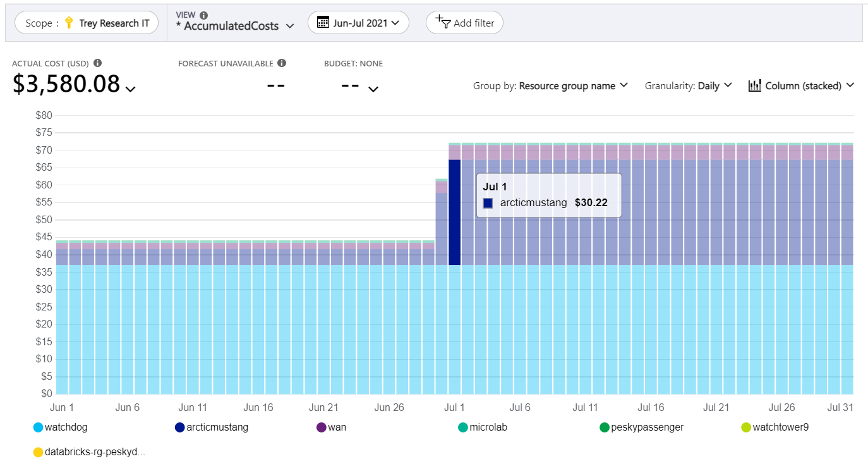Expand the actual cost total chevron

click(130, 89)
